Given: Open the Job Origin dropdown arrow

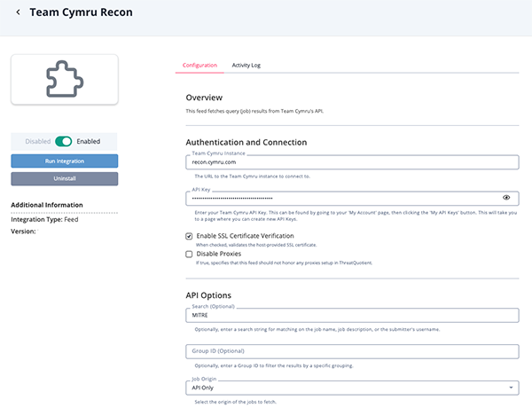Looking at the screenshot, I should [x=511, y=388].
